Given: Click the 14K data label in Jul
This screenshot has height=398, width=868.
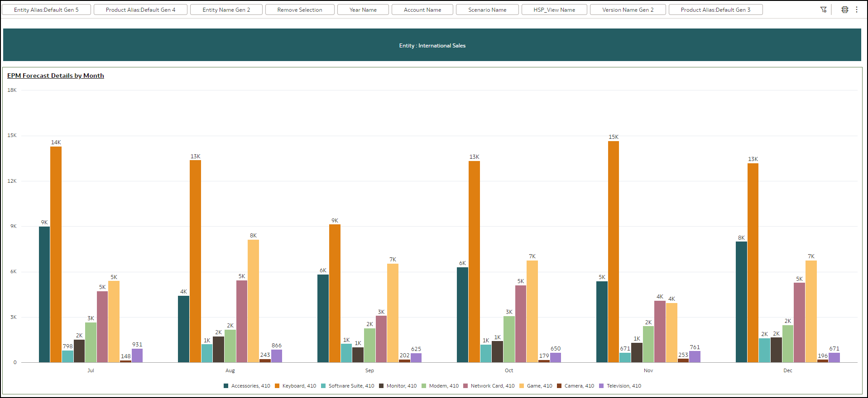Looking at the screenshot, I should coord(56,142).
